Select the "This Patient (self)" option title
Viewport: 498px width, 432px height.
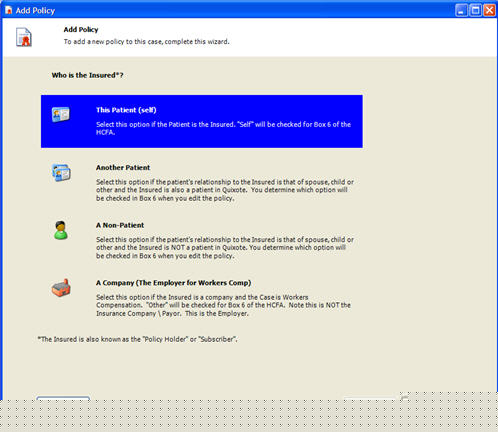126,110
